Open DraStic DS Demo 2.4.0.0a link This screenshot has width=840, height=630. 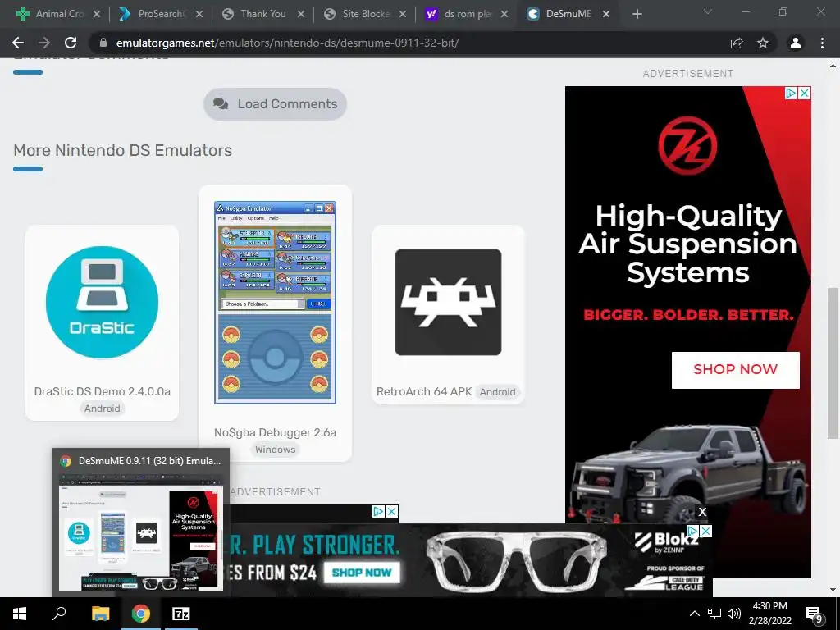tap(102, 391)
